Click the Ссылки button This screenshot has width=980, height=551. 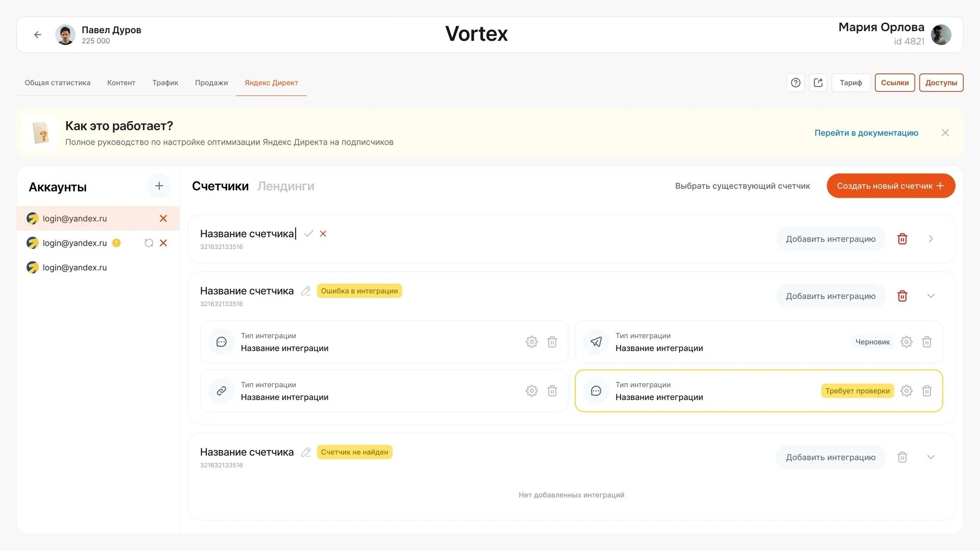[895, 83]
